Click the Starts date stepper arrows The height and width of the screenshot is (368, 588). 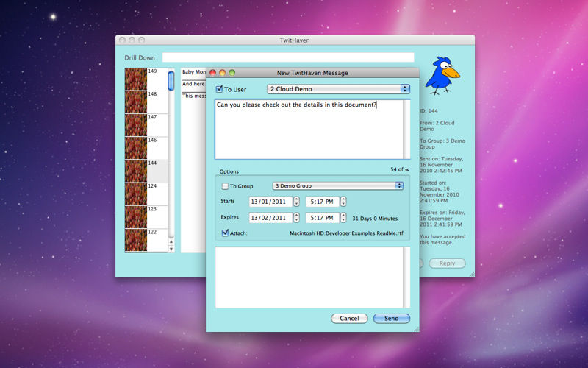click(x=297, y=202)
